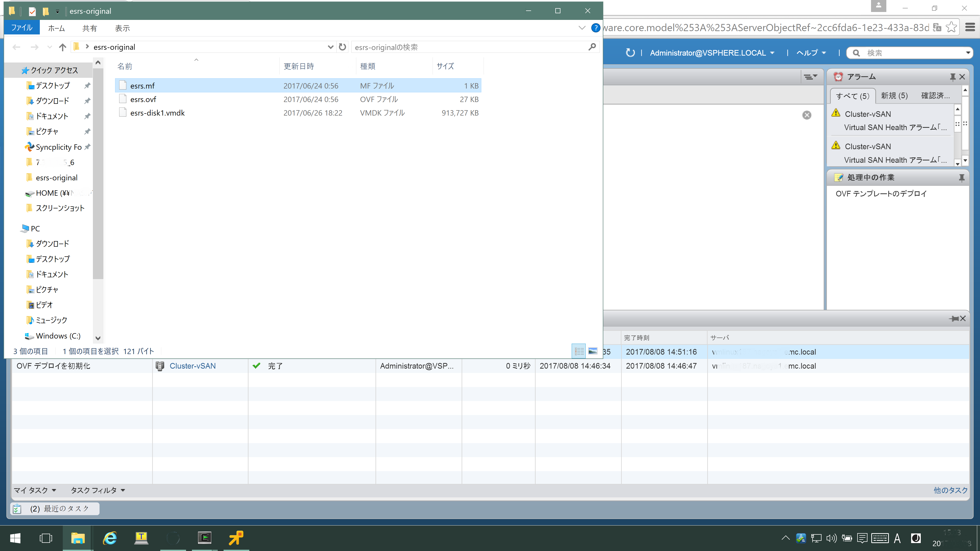Click the esrs-originalの検索 search field
This screenshot has height=551, width=980.
(470, 47)
